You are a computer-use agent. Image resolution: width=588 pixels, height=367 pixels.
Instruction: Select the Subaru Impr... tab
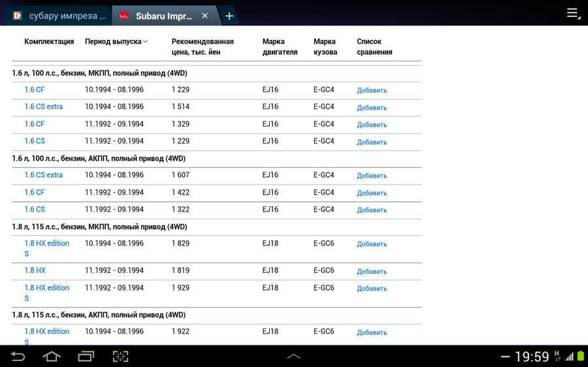tap(163, 16)
